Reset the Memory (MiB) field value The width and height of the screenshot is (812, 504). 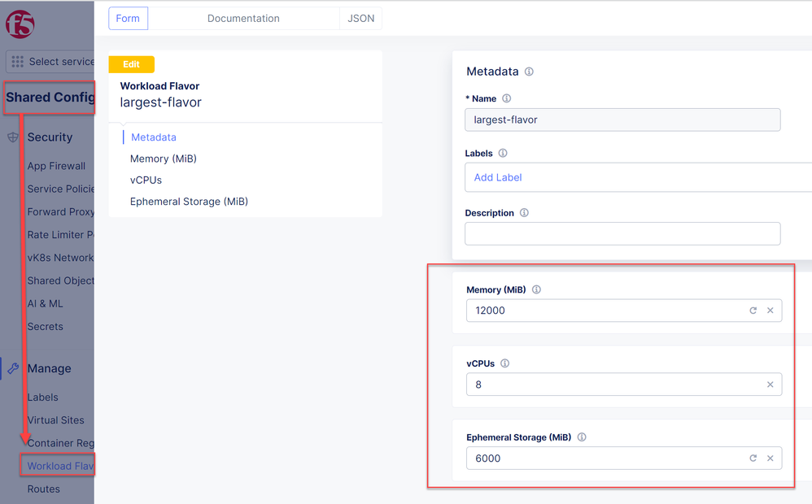pyautogui.click(x=753, y=311)
